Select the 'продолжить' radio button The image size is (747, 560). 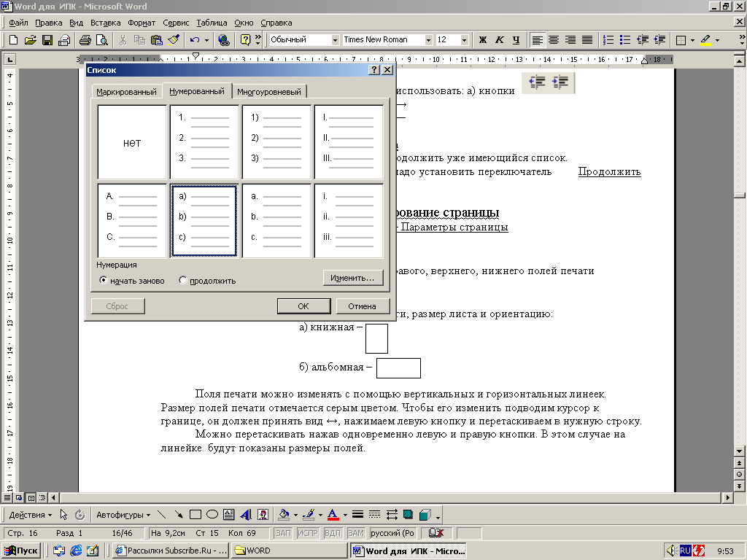(182, 280)
